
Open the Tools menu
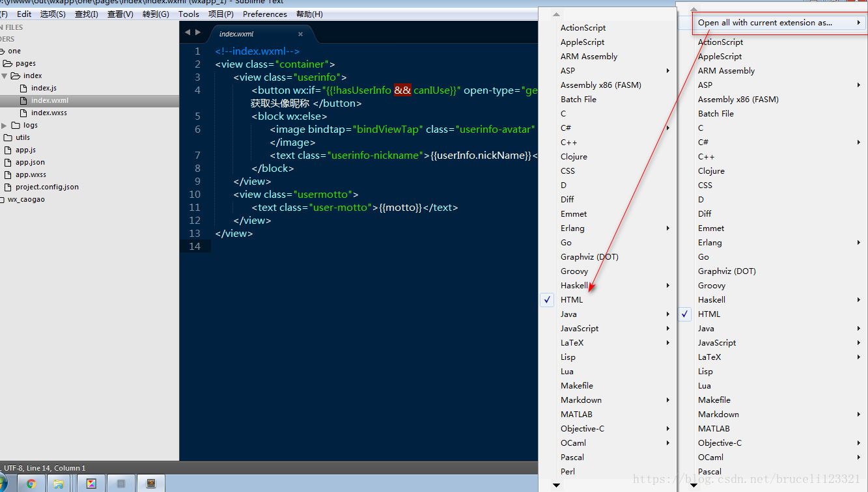[188, 14]
